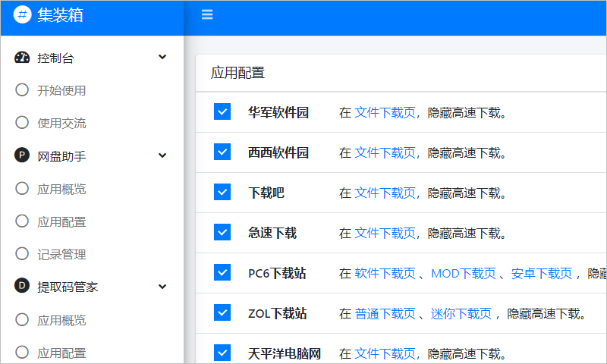The width and height of the screenshot is (607, 364).
Task: Select 应用配置 under 提取码管家
Action: click(61, 353)
